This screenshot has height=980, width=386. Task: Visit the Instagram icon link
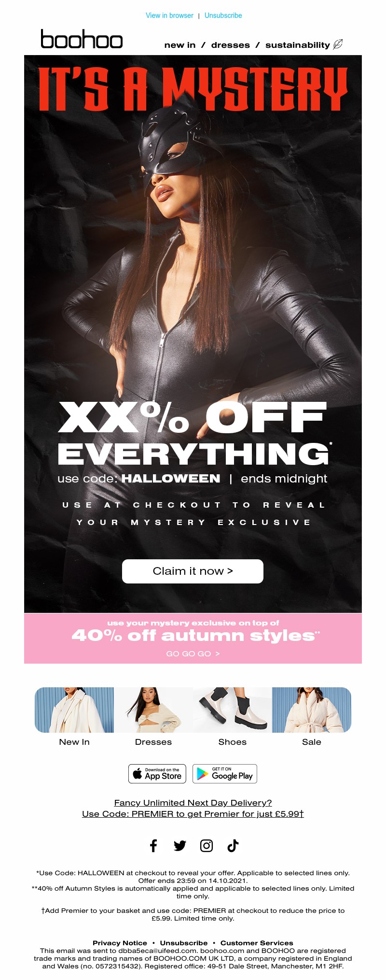[207, 846]
